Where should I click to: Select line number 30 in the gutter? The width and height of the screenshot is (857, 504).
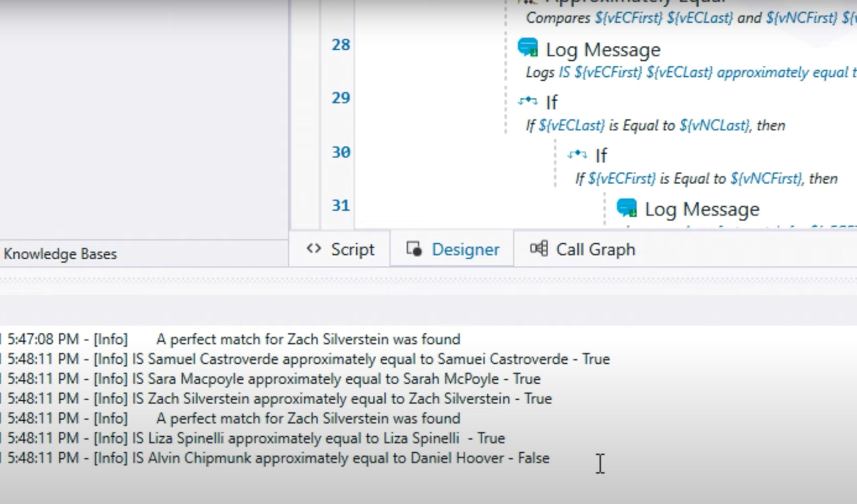coord(341,152)
